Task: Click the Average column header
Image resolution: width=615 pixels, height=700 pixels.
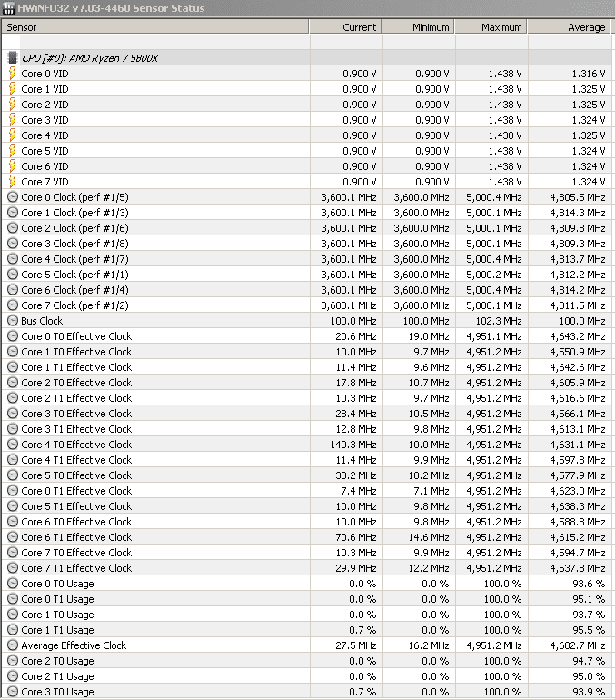Action: [569, 27]
